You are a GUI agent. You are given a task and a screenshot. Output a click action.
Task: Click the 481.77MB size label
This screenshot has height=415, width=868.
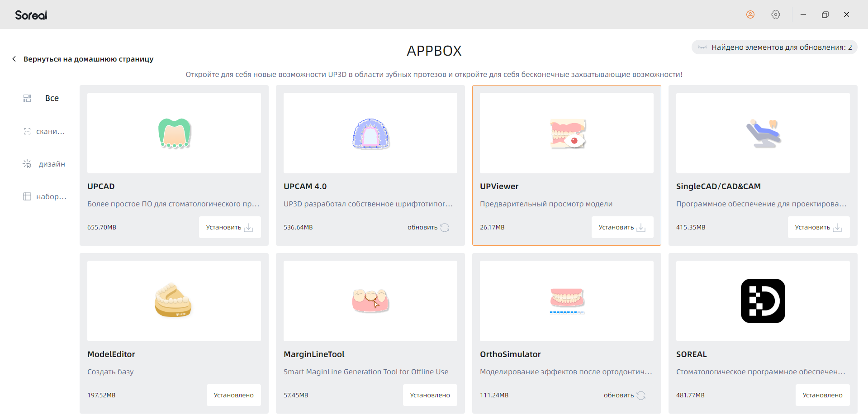[690, 395]
